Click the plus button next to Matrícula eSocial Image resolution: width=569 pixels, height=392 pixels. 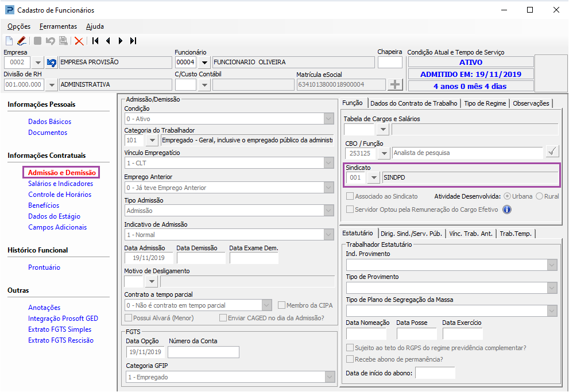point(395,85)
